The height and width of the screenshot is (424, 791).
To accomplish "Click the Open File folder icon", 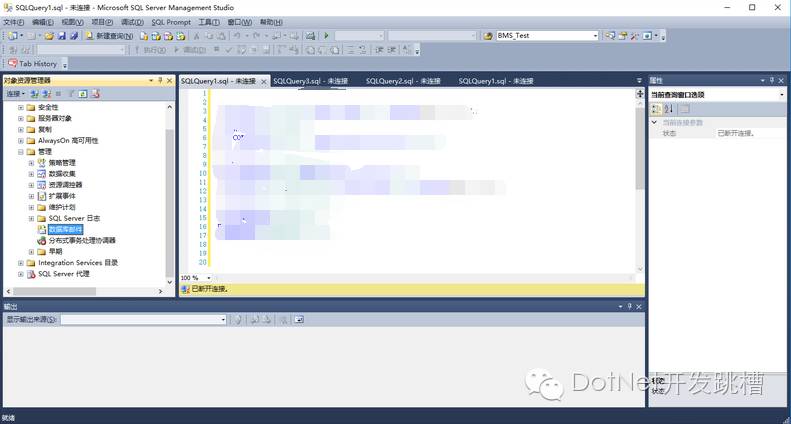I will pyautogui.click(x=49, y=36).
